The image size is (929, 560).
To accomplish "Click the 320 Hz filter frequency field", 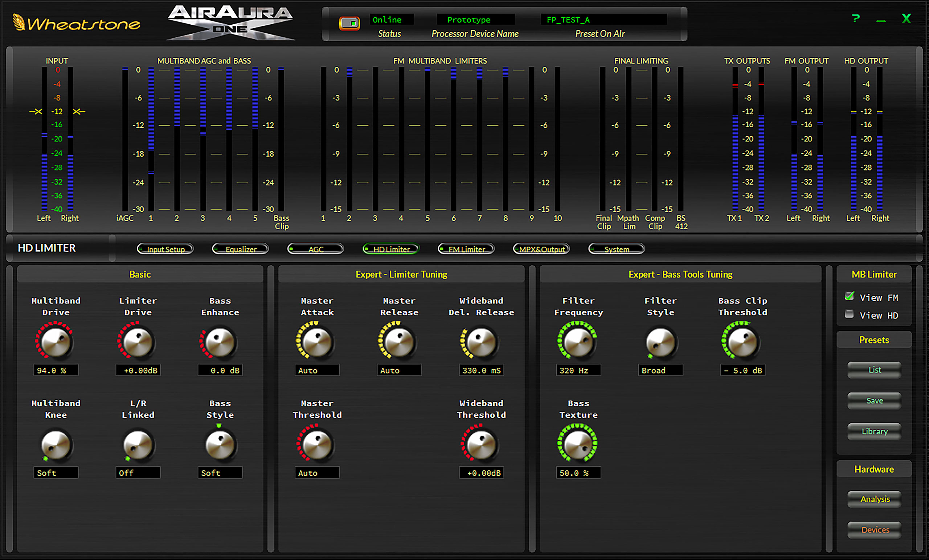I will coord(578,370).
